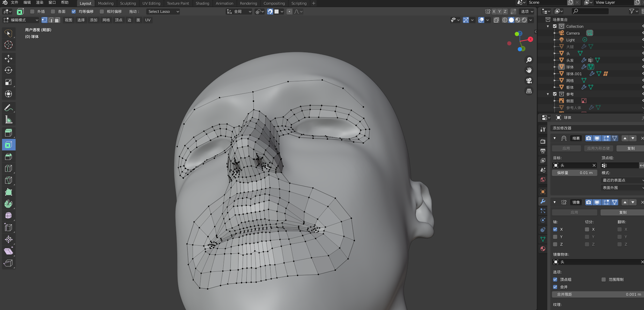
Task: Switch to vertex select mode
Action: click(44, 20)
